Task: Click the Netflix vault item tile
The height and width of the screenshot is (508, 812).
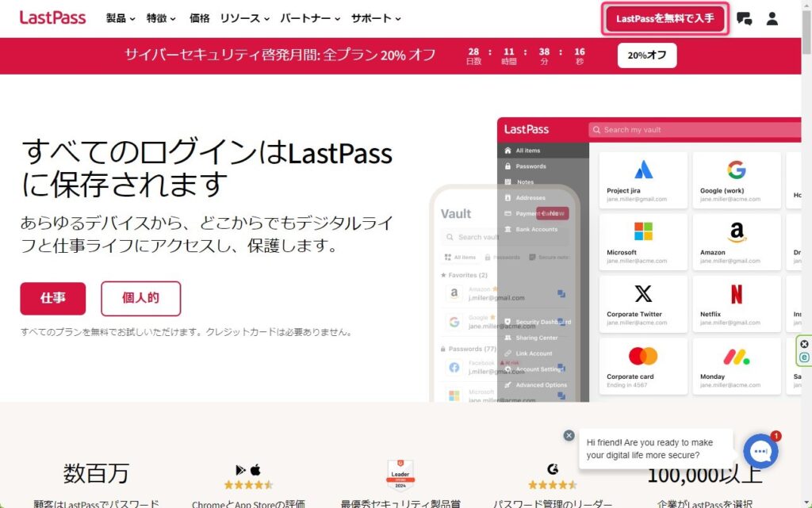Action: click(x=736, y=304)
